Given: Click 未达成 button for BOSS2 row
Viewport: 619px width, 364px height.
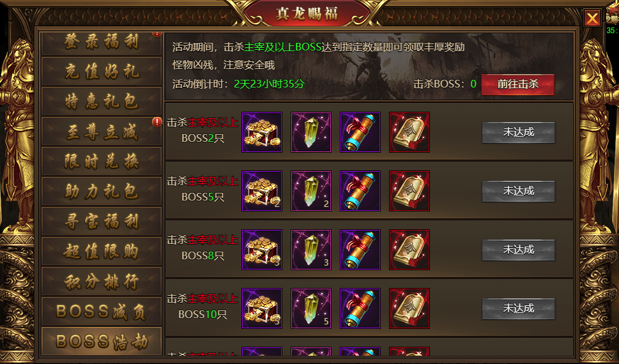Looking at the screenshot, I should 518,132.
